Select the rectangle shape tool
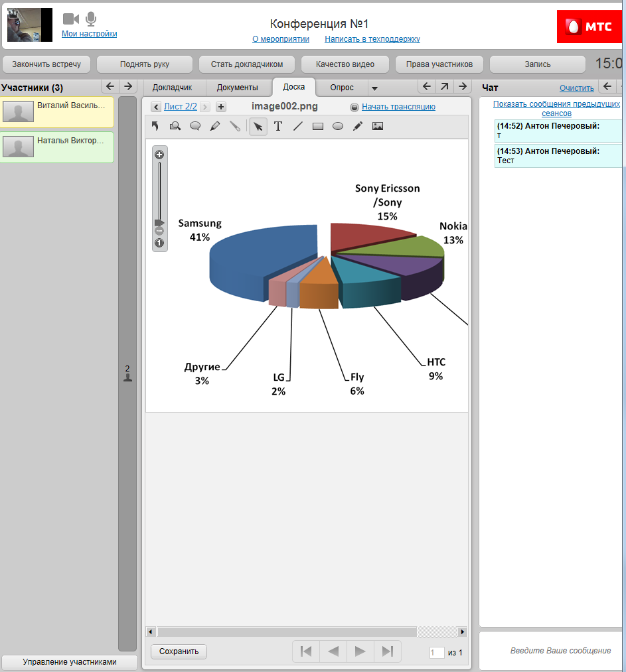The image size is (626, 672). 318,126
